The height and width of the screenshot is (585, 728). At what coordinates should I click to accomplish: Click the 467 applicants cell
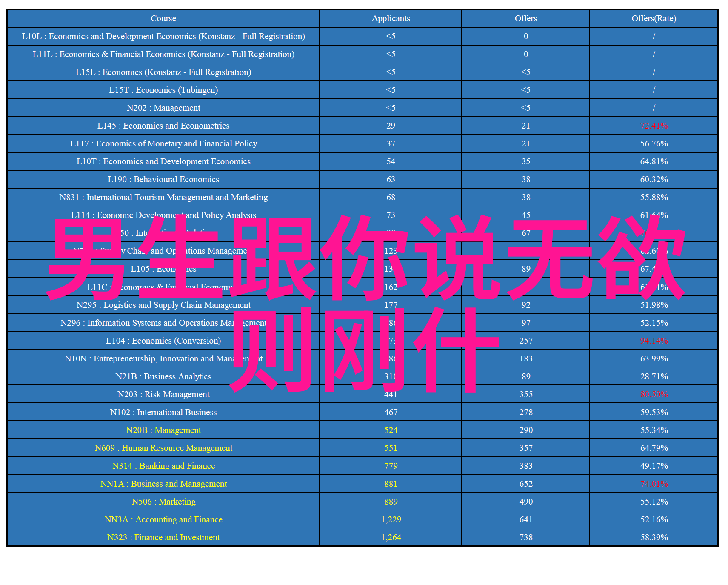click(x=391, y=412)
